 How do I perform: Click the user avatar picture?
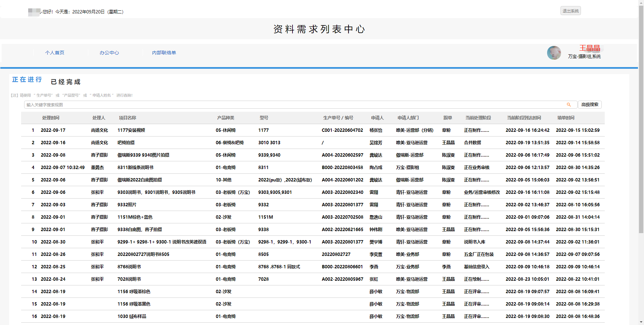coord(554,53)
